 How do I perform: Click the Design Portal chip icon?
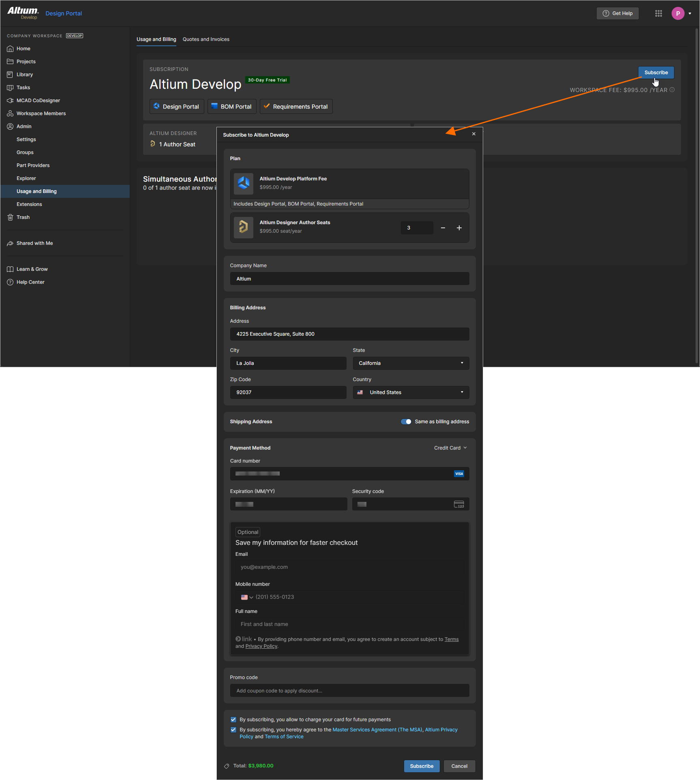click(x=156, y=106)
